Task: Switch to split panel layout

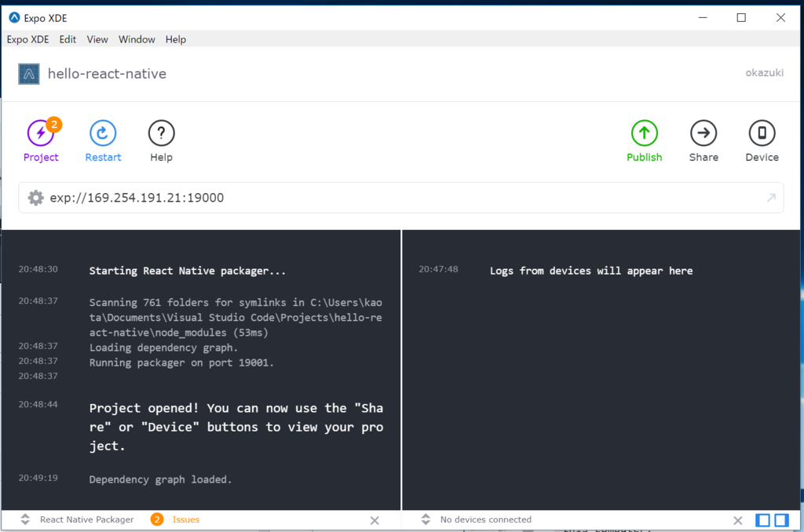Action: (781, 520)
